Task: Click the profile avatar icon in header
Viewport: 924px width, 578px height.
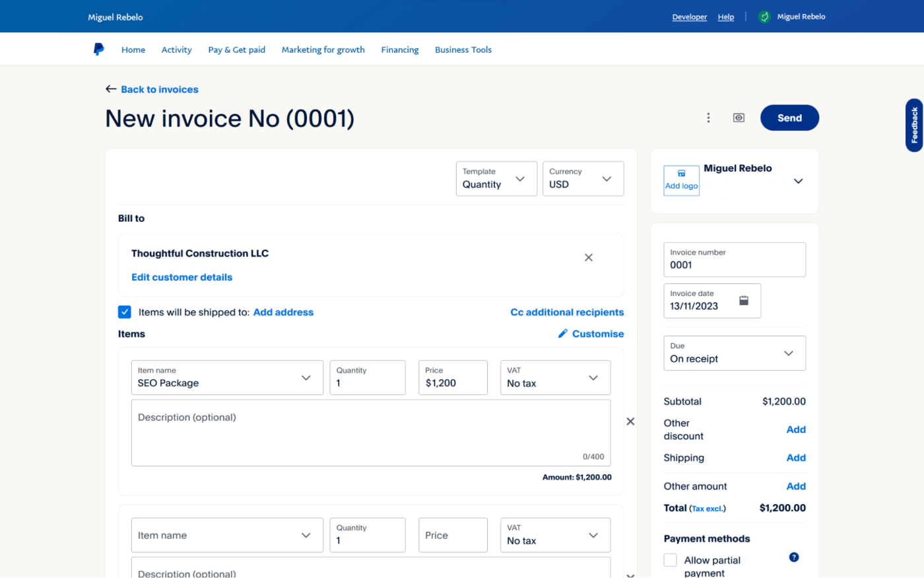Action: pos(764,17)
